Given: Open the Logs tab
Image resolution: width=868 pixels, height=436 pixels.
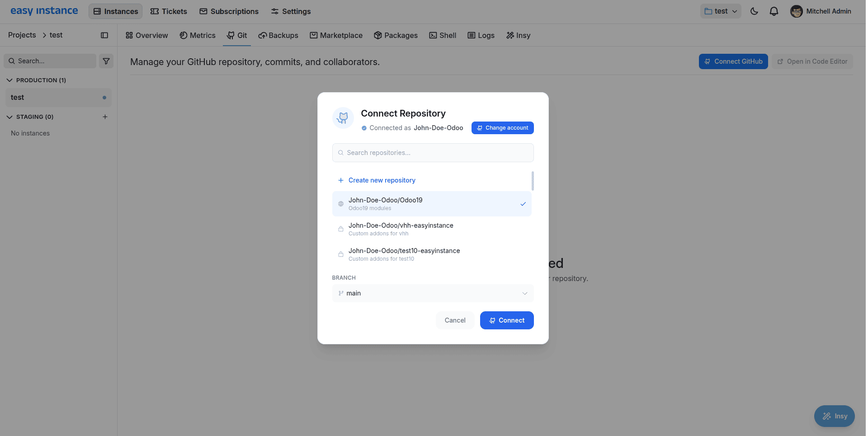Looking at the screenshot, I should point(481,35).
